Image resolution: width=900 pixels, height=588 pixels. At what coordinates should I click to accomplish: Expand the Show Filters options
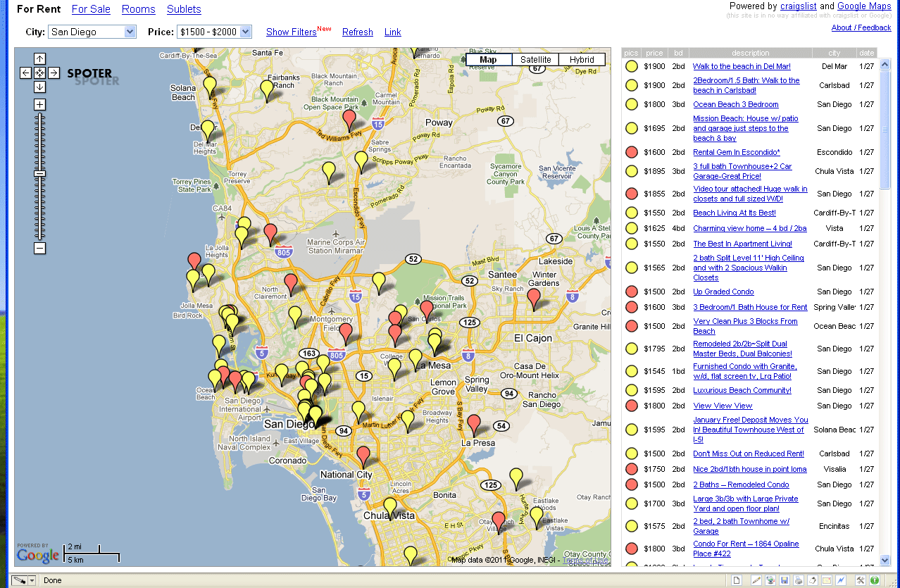(291, 32)
